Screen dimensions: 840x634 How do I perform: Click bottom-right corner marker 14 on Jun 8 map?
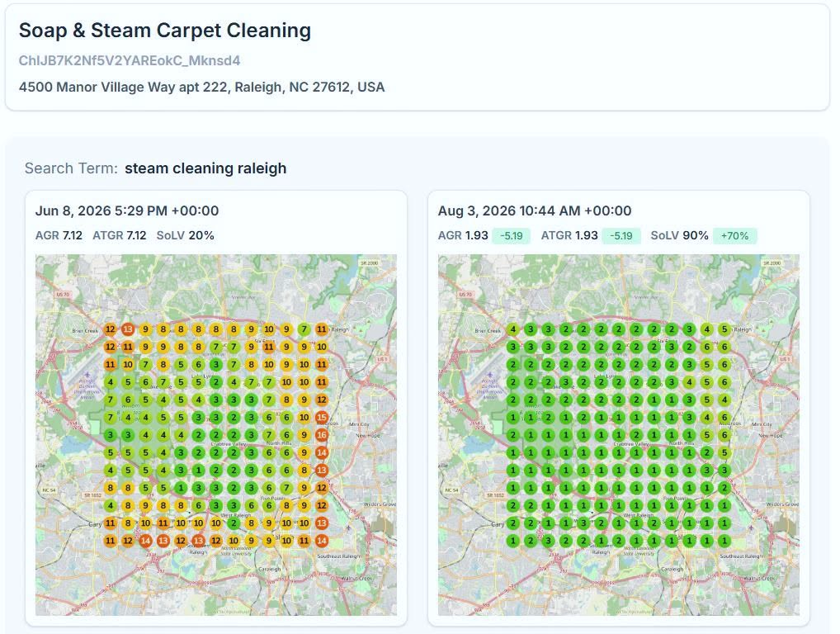pyautogui.click(x=322, y=541)
